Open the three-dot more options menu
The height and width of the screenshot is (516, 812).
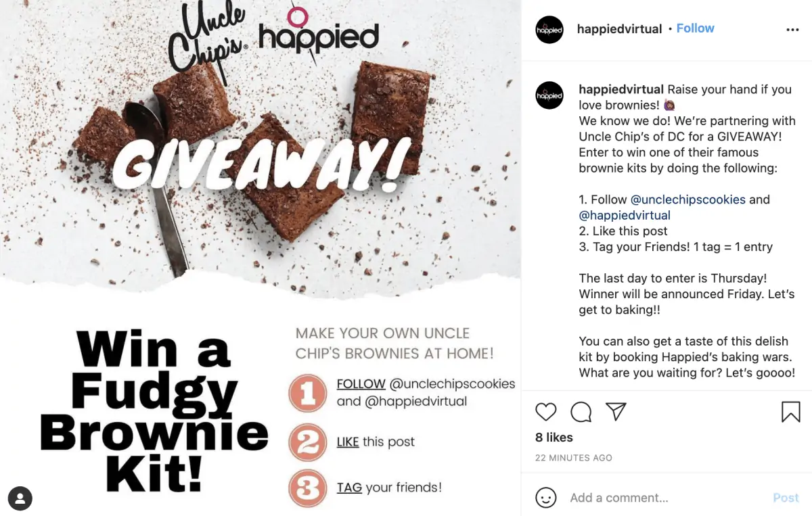click(792, 30)
